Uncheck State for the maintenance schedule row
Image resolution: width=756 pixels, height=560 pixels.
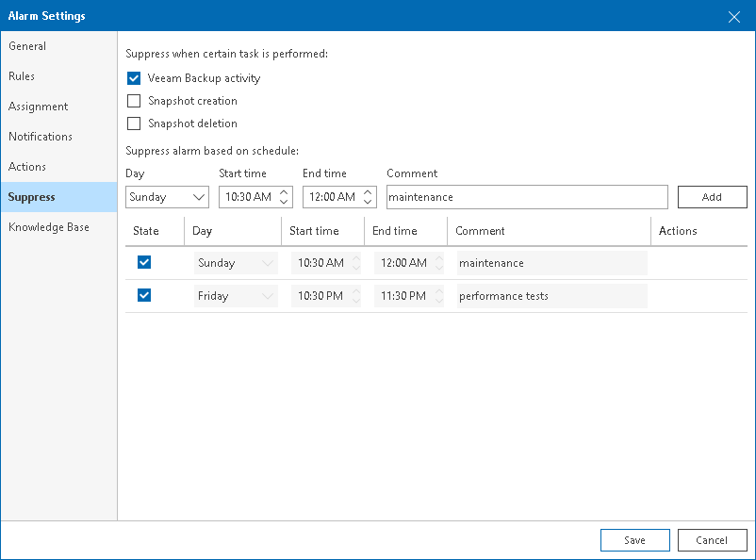(144, 262)
